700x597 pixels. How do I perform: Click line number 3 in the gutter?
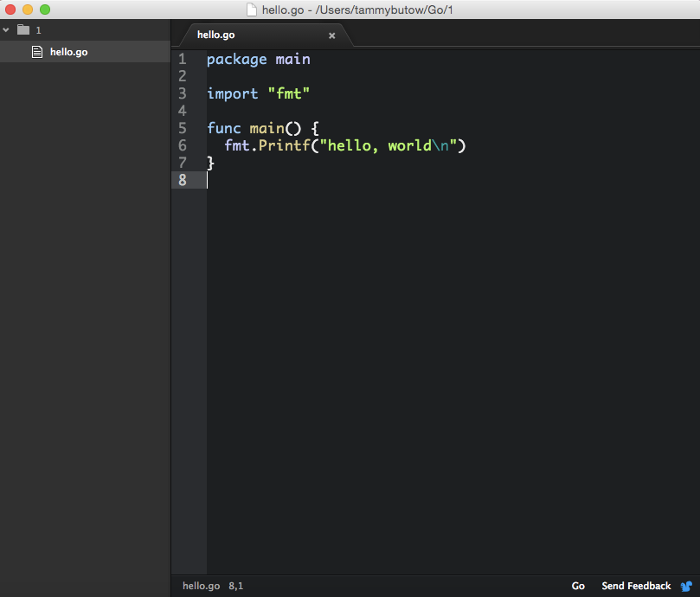(x=183, y=93)
